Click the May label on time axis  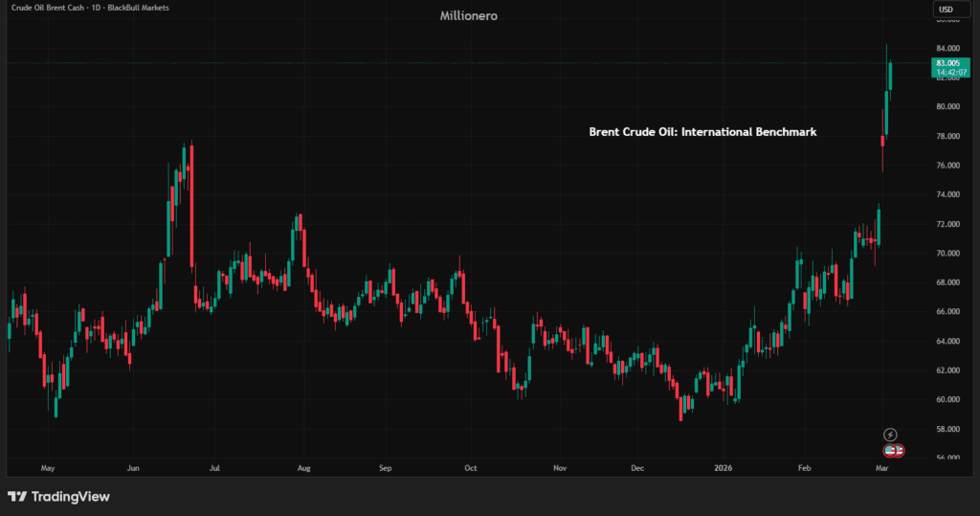pyautogui.click(x=48, y=469)
